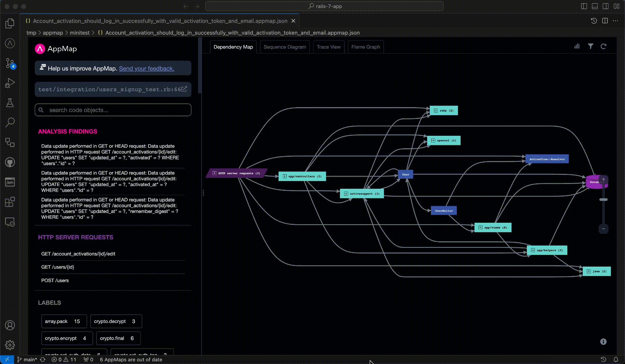Viewport: 625px width, 364px height.
Task: Select the User class node
Action: coord(406,174)
